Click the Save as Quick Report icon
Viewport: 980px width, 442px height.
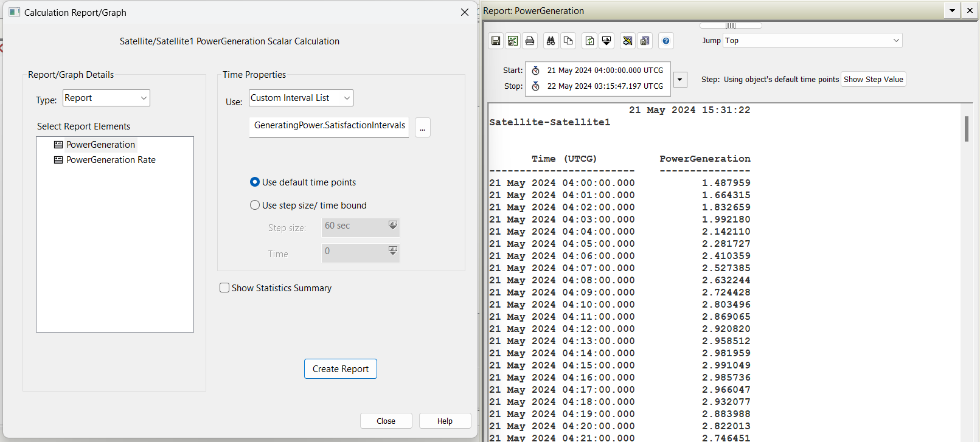[645, 41]
